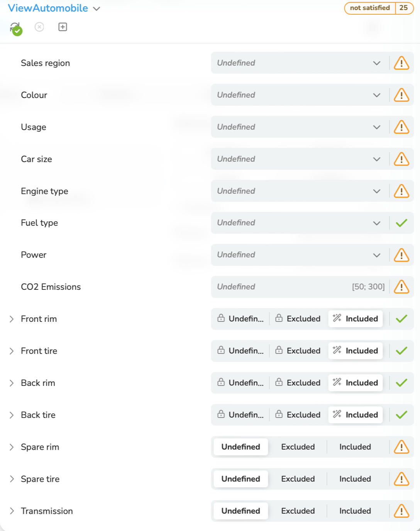
Task: Click the not satisfied status badge
Action: [370, 8]
